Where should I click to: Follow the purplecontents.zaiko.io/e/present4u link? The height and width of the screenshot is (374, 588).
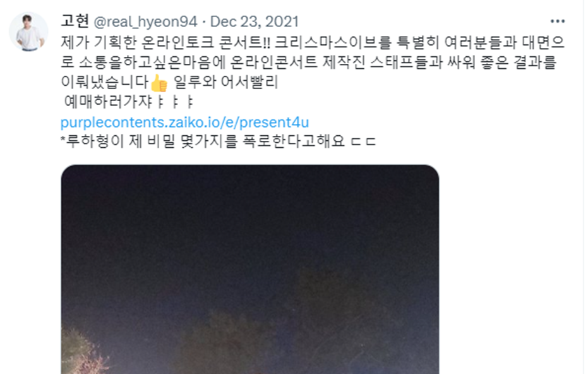pos(184,123)
